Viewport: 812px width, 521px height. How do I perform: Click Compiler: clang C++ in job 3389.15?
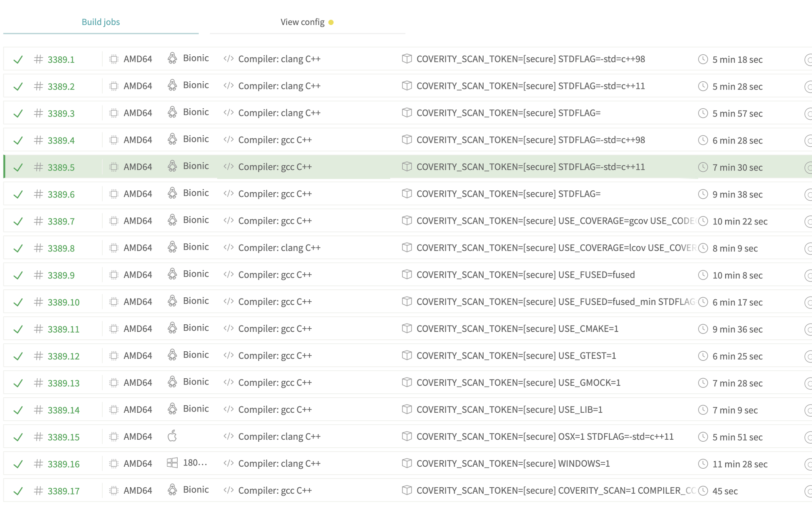coord(279,437)
